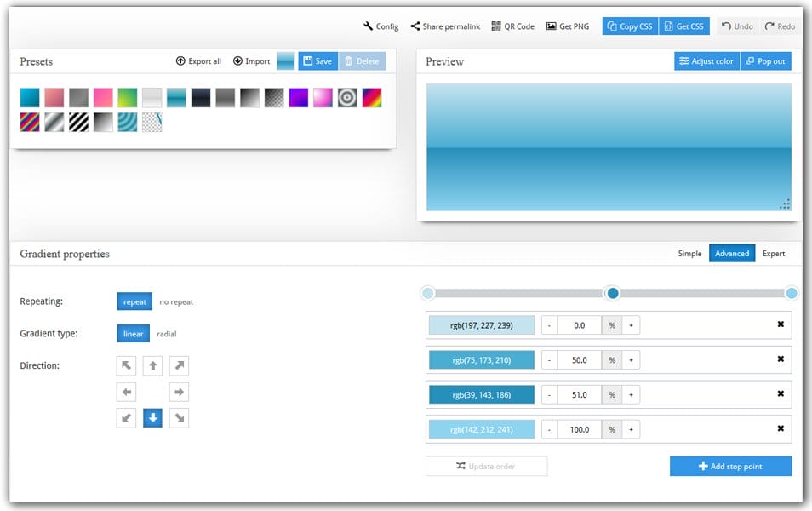Open the Expert mode tab
The height and width of the screenshot is (511, 812).
[773, 253]
